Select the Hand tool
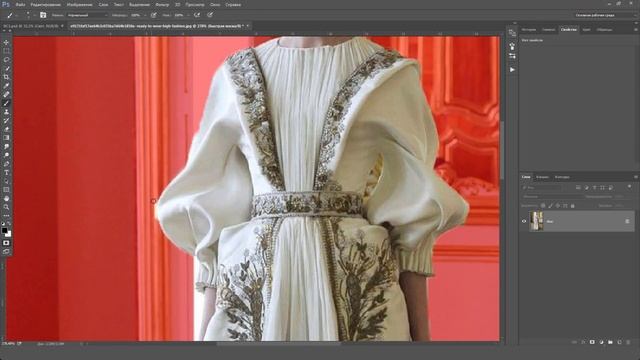640x360 pixels. coord(6,198)
